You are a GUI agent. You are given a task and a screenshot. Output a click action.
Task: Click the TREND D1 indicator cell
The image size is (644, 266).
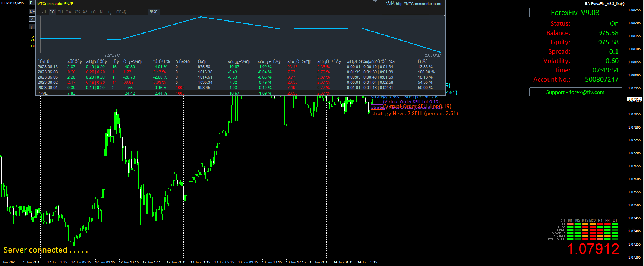(x=615, y=230)
